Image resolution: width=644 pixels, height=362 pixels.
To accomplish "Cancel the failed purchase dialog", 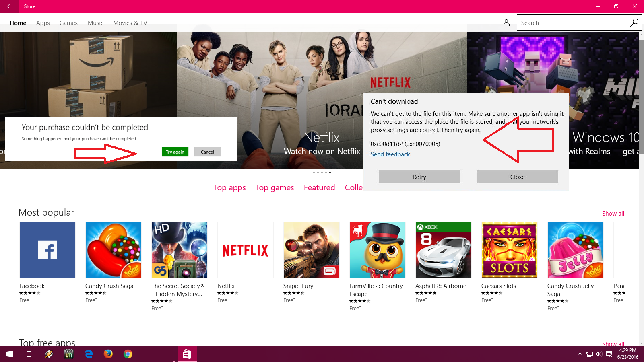I will point(207,152).
